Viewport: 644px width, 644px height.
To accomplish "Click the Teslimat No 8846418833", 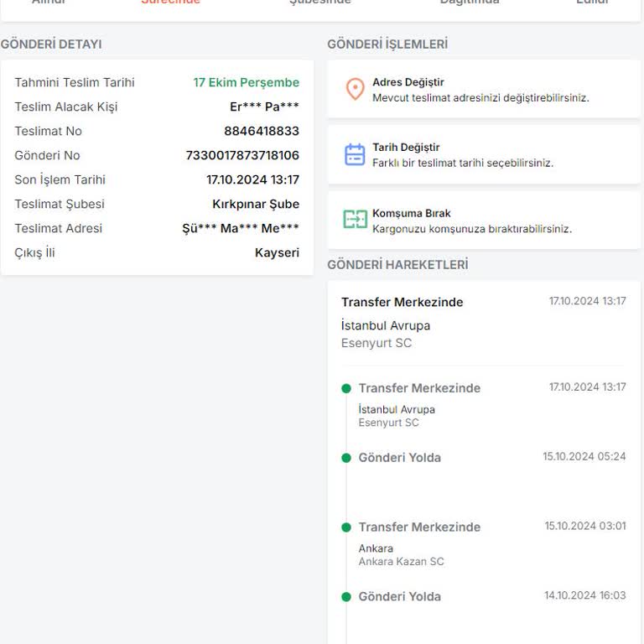I will tap(262, 131).
